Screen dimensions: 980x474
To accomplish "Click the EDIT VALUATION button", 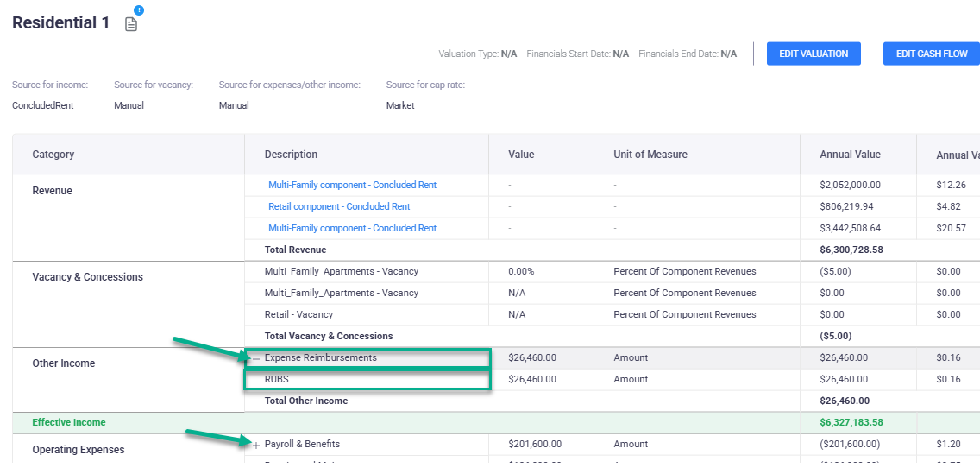I will click(814, 54).
